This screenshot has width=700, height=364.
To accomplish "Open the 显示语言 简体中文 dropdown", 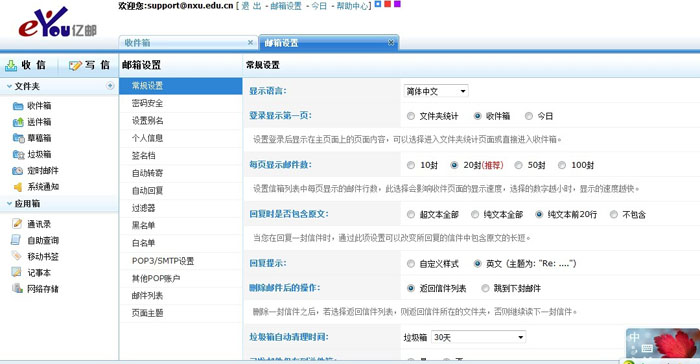I will (x=436, y=91).
